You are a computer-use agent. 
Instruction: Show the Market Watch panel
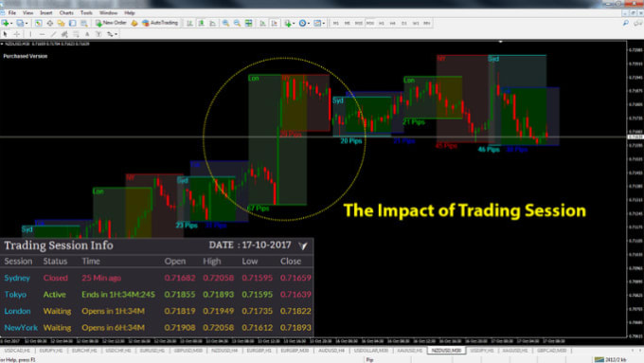click(x=38, y=23)
